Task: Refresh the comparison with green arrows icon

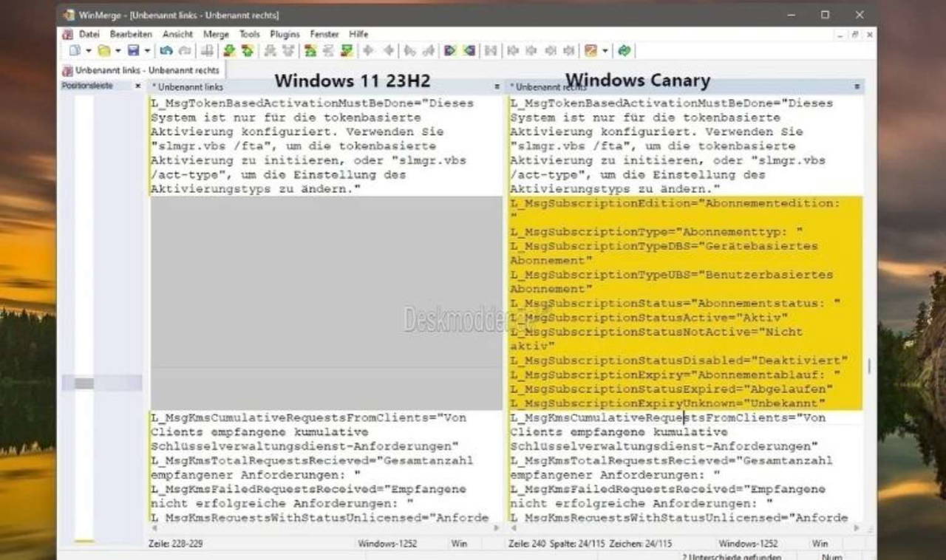Action: [625, 51]
